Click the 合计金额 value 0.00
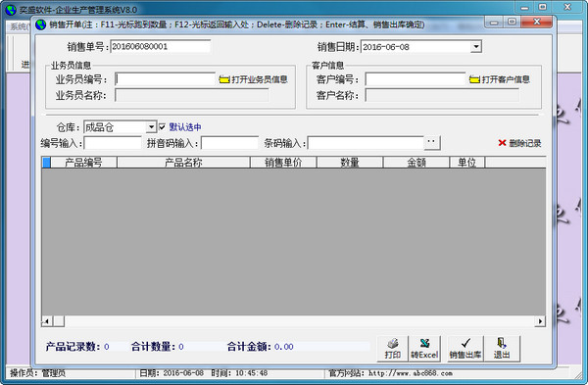Screen dimensions: 588x385 tap(283, 347)
